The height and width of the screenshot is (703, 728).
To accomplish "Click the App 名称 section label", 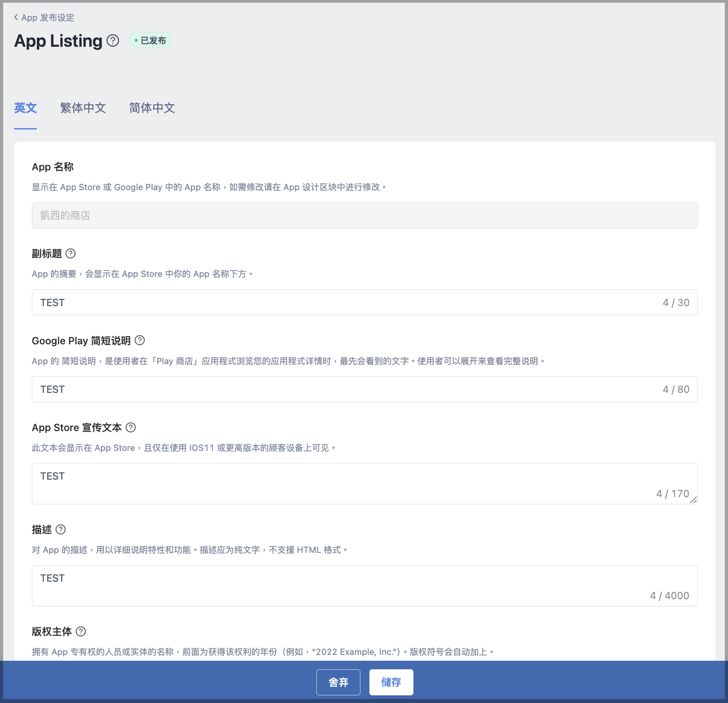I will pyautogui.click(x=53, y=167).
